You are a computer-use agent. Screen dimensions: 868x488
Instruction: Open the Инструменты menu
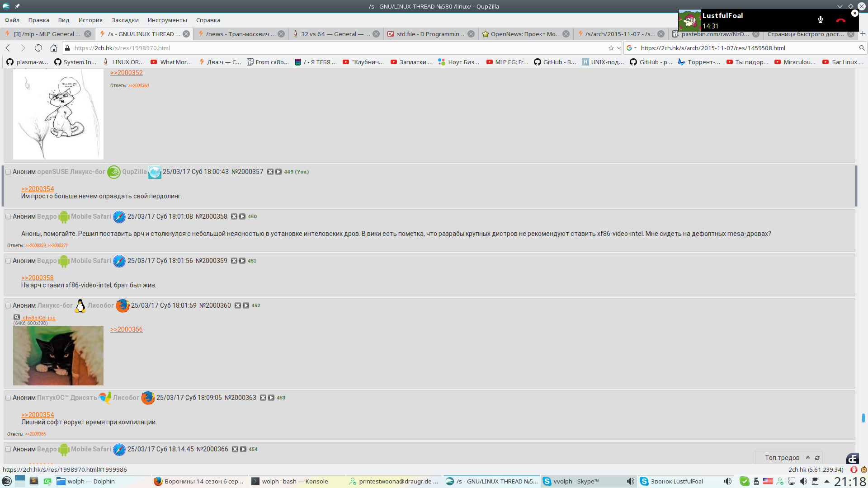tap(167, 20)
